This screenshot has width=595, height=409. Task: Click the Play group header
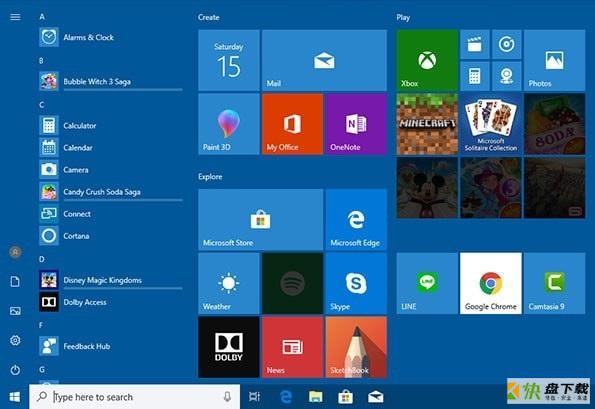pos(403,17)
